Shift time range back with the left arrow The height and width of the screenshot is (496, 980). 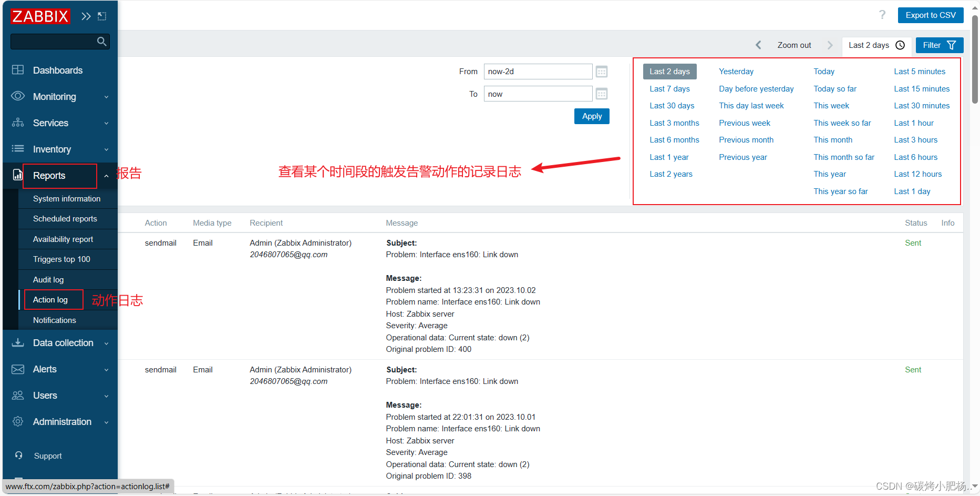coord(758,45)
